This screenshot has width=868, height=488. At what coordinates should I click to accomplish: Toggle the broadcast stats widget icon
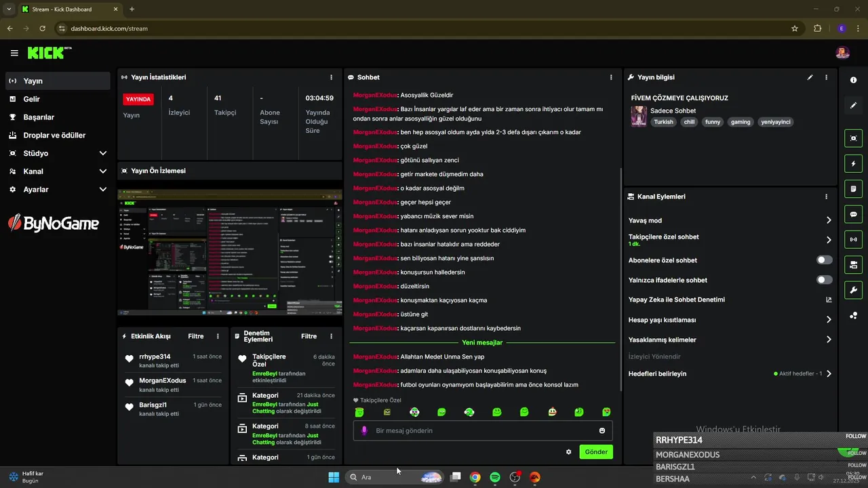tap(853, 239)
